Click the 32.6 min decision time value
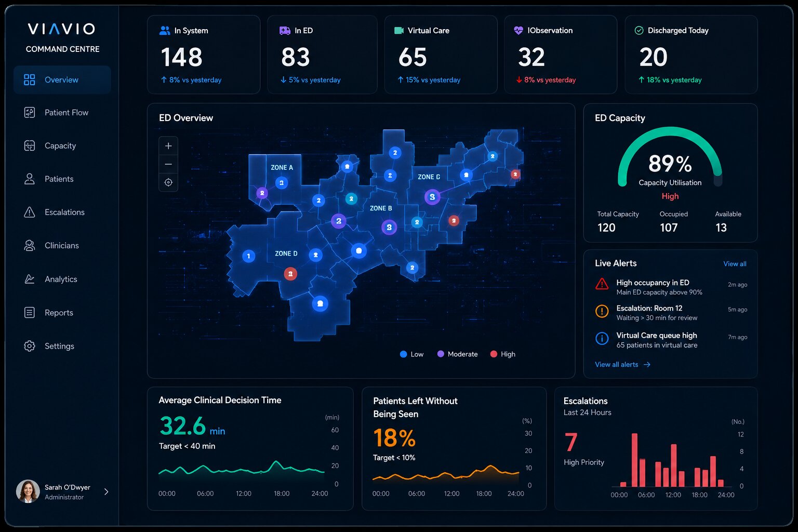The width and height of the screenshot is (798, 532). click(192, 426)
